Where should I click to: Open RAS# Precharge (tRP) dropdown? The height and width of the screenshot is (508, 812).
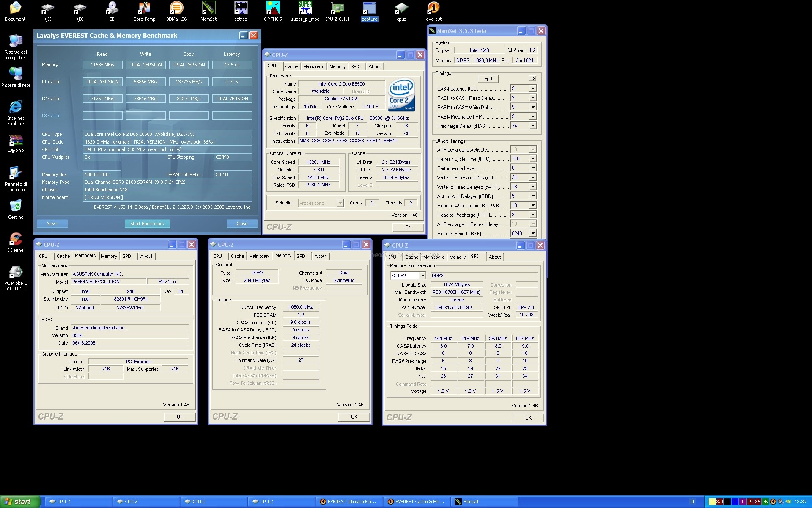tap(533, 116)
